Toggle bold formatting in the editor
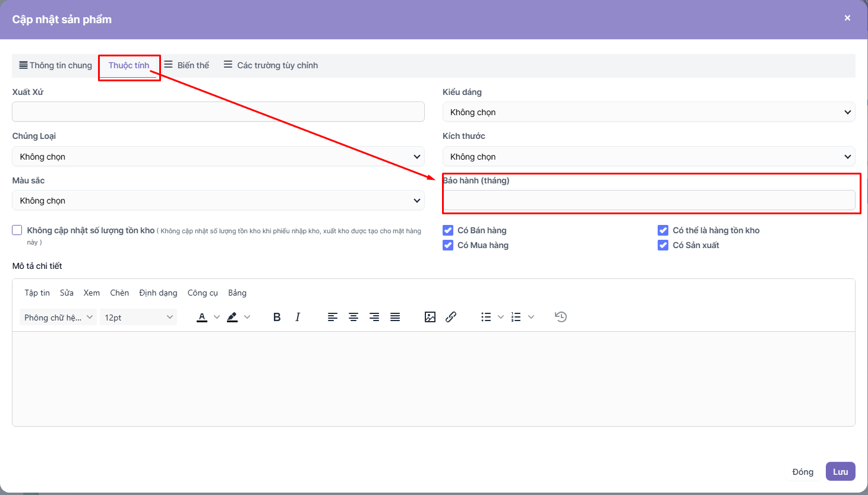 [277, 317]
